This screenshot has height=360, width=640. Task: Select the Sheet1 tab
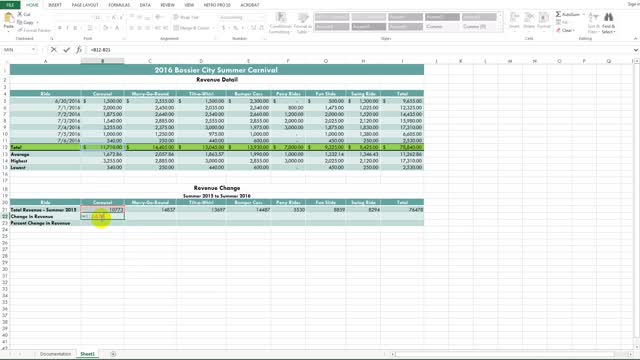(x=87, y=354)
